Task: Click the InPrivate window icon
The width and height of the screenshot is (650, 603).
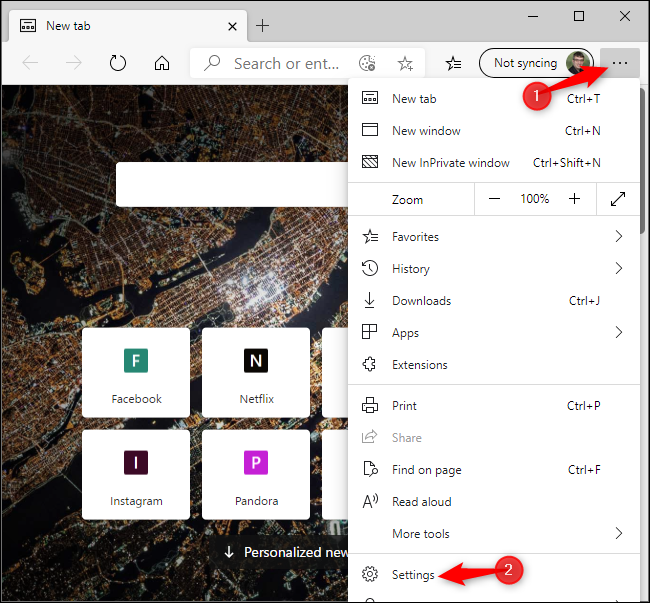Action: pos(370,162)
